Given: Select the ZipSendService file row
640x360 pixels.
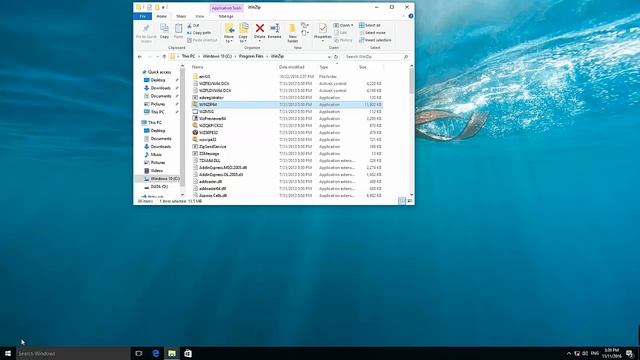Looking at the screenshot, I should tap(287, 147).
